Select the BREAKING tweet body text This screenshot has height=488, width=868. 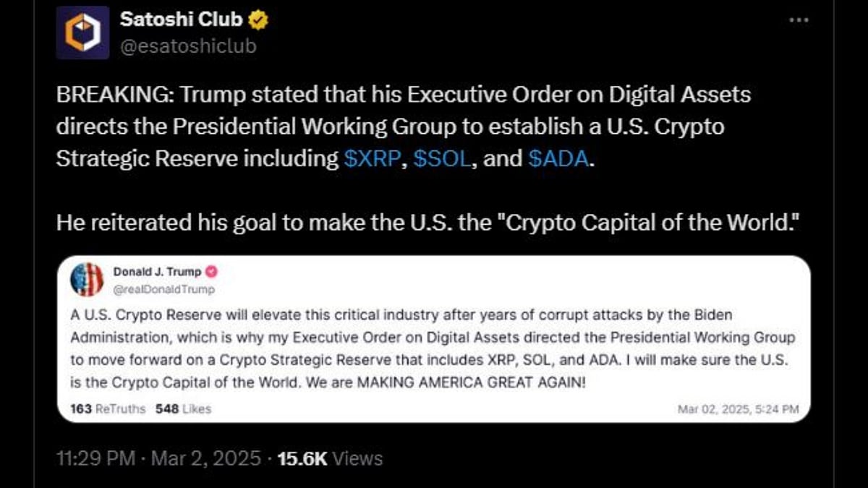point(289,126)
